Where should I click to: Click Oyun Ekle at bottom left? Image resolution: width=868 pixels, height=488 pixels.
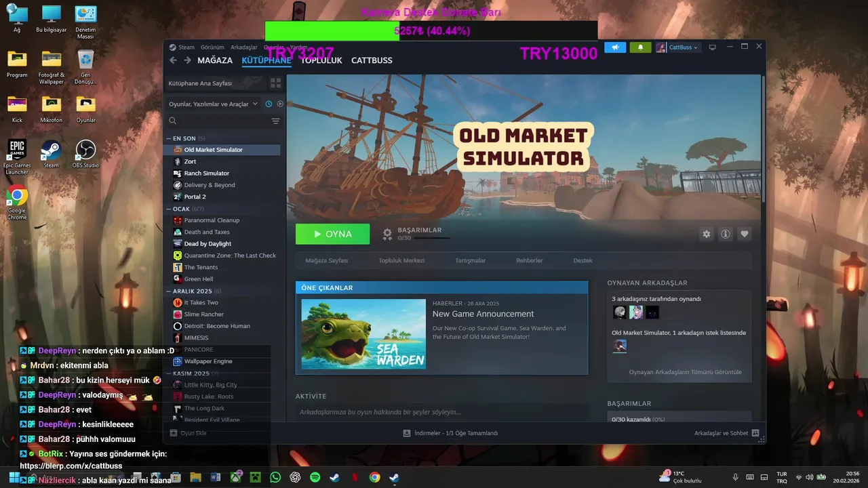pos(188,433)
